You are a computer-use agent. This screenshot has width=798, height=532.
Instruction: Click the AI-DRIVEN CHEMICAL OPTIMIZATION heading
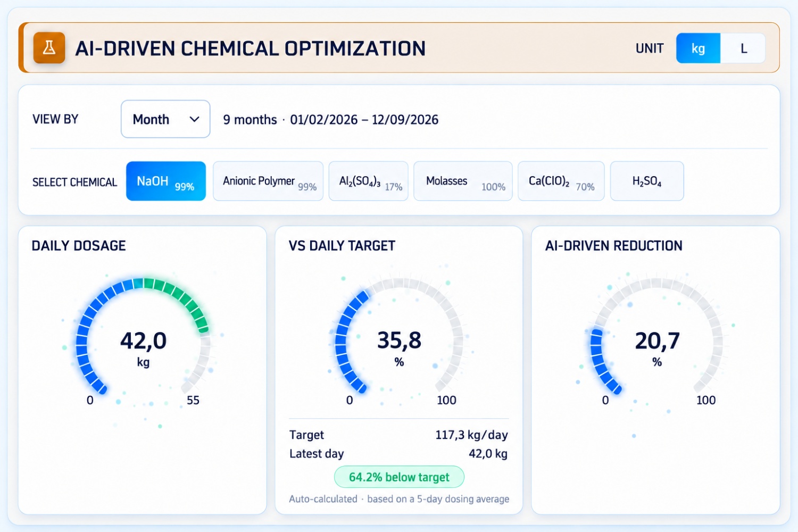pos(250,48)
